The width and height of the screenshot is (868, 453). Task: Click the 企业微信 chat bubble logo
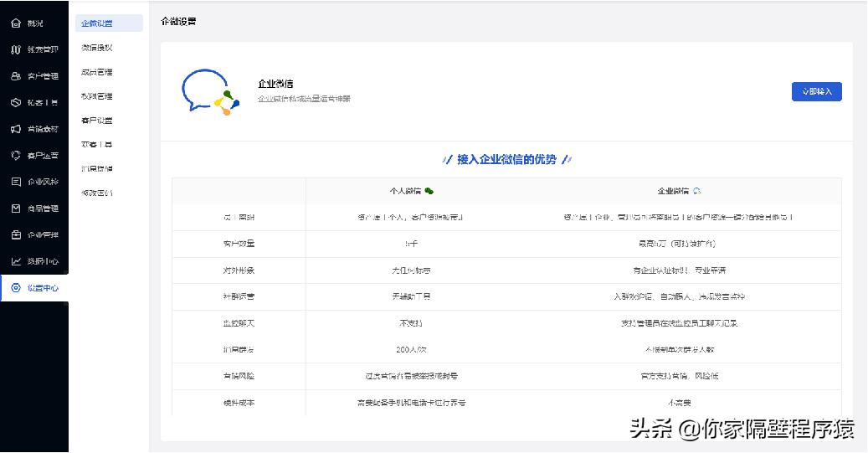point(210,91)
